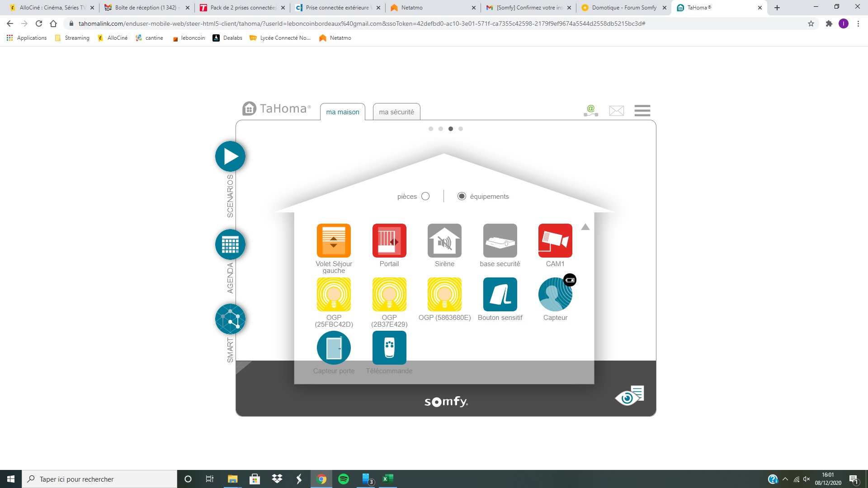Open the Agenda calendar section
868x488 pixels.
pyautogui.click(x=230, y=244)
